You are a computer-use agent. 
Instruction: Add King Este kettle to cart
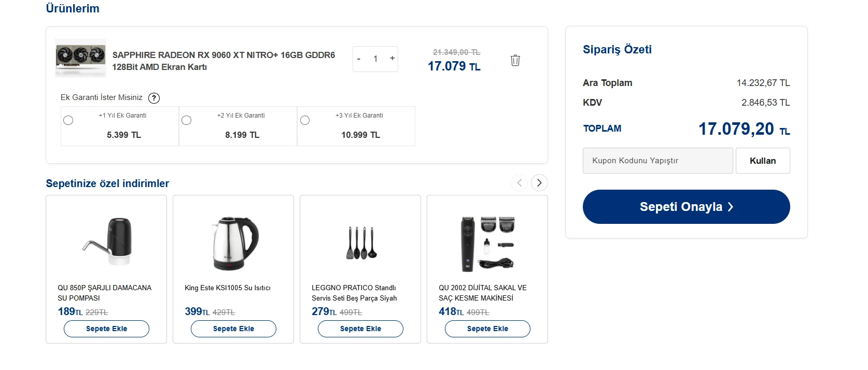click(233, 329)
